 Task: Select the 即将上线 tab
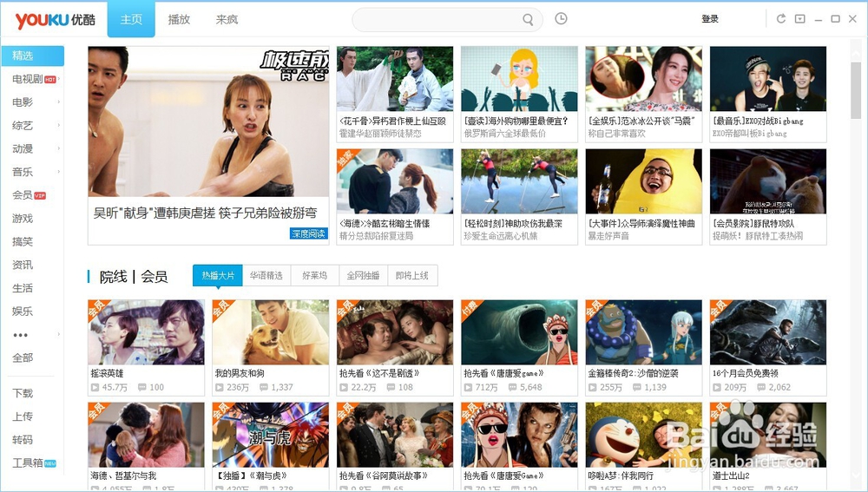coord(412,275)
